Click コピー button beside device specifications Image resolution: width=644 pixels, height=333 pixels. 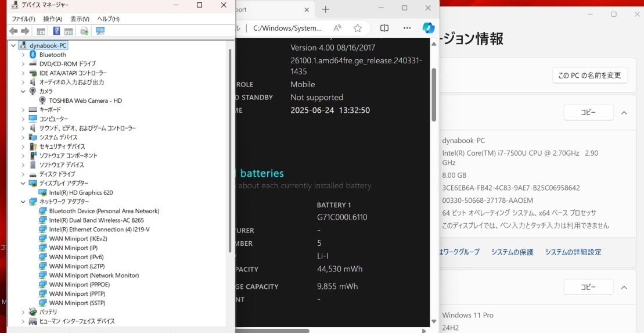click(588, 112)
